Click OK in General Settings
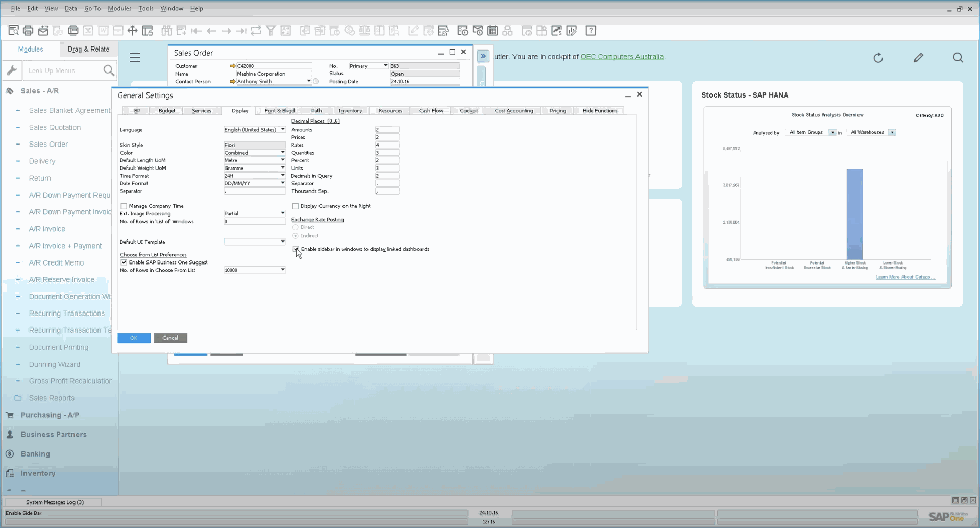This screenshot has width=980, height=528. [134, 338]
